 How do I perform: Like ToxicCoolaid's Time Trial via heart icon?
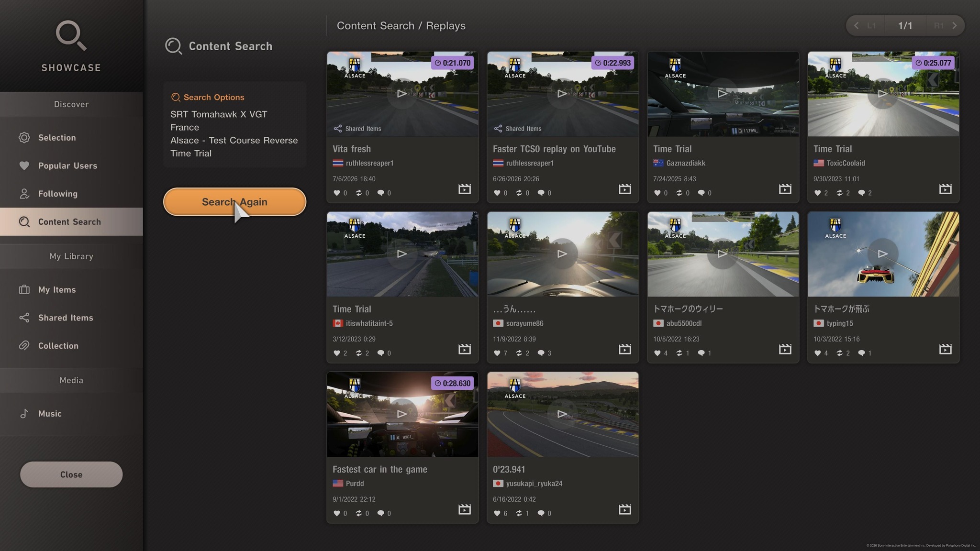pos(818,193)
